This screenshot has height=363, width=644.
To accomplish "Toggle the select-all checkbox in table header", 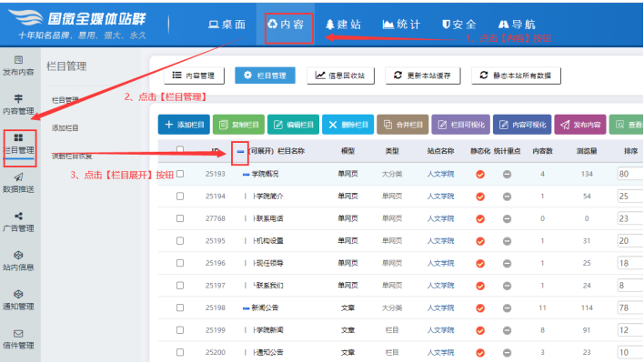I will [180, 150].
